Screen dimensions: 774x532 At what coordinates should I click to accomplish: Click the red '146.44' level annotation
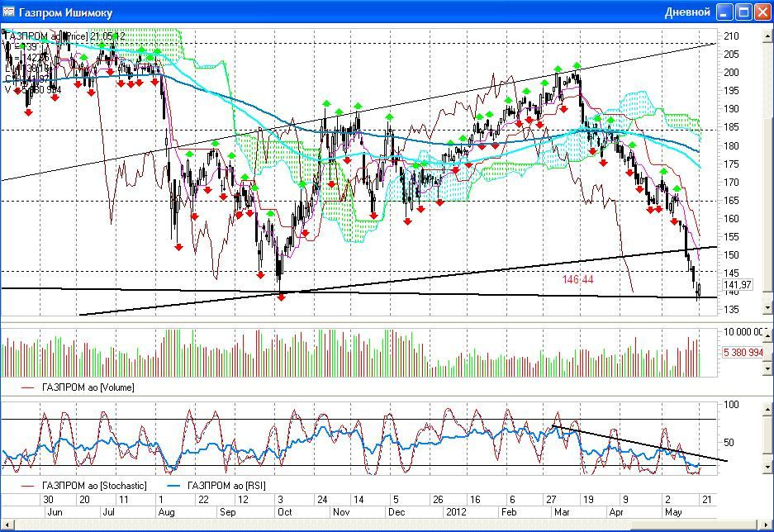click(x=577, y=280)
